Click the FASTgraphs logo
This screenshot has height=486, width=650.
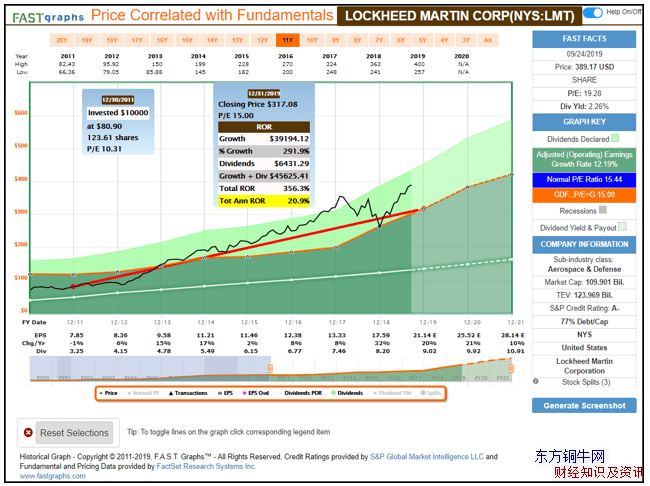pos(48,17)
